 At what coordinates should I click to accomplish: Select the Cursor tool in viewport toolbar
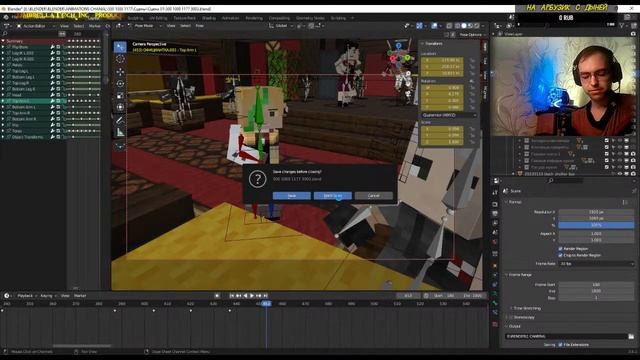tap(120, 60)
